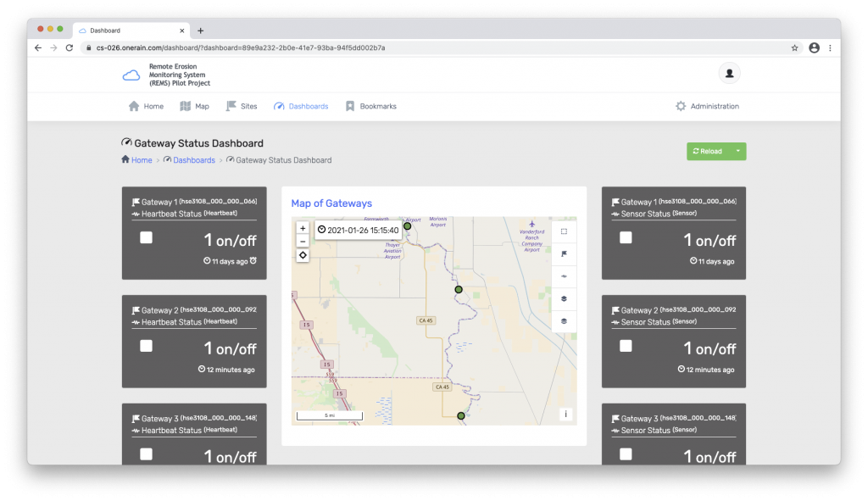Select the box selection tool on map
Viewport: 868px width, 501px height.
pyautogui.click(x=564, y=231)
